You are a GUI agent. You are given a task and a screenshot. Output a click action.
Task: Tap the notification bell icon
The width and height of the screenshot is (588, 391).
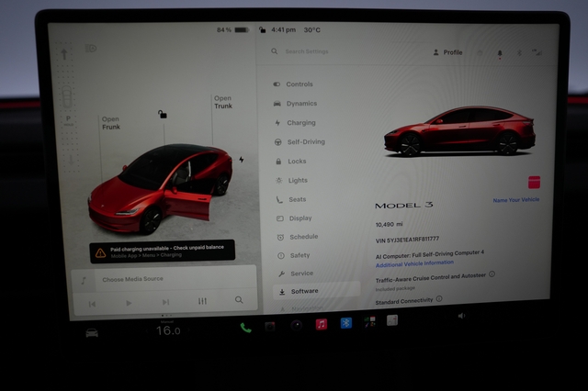[x=500, y=53]
